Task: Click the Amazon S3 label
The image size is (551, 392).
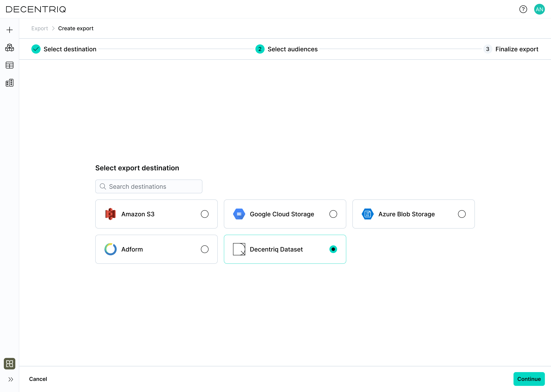Action: (x=138, y=214)
